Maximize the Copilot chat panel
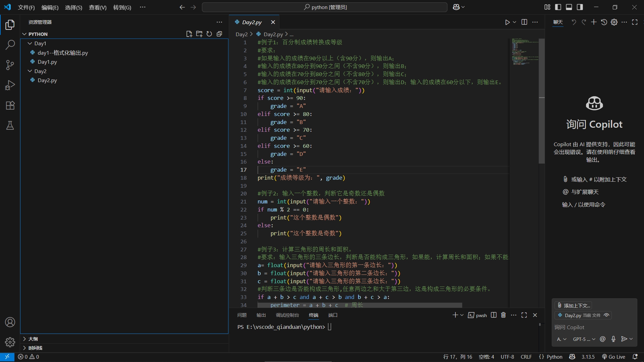The height and width of the screenshot is (362, 644). coord(635,22)
